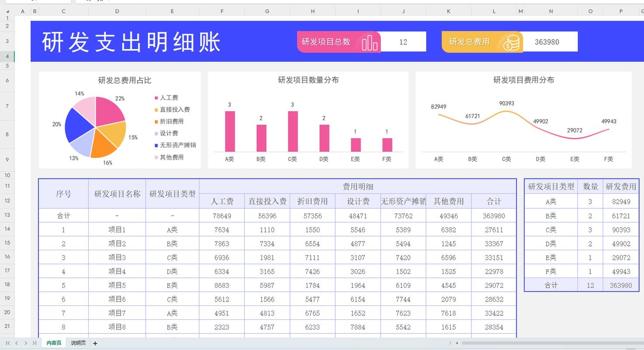
Task: Jump to the last sheet tab arrow
Action: tap(35, 343)
